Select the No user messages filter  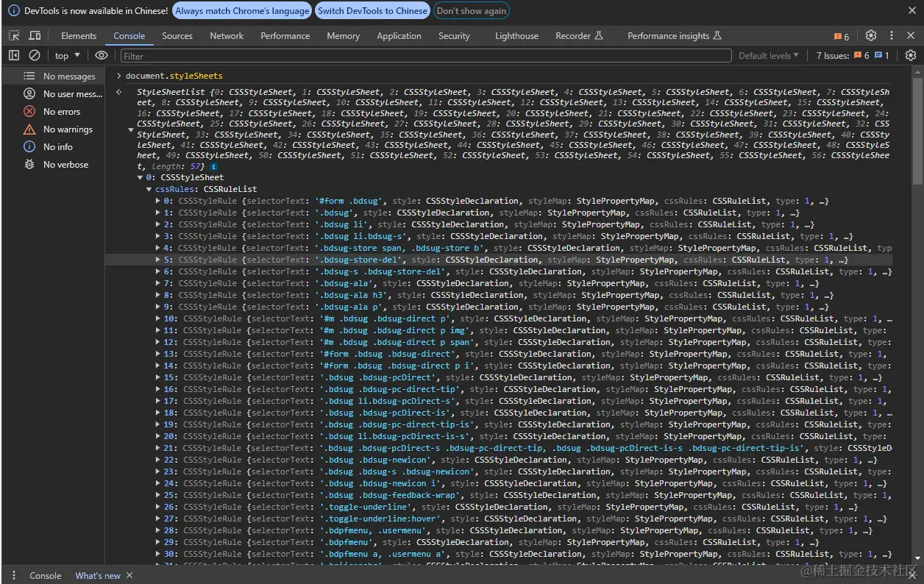coord(52,94)
